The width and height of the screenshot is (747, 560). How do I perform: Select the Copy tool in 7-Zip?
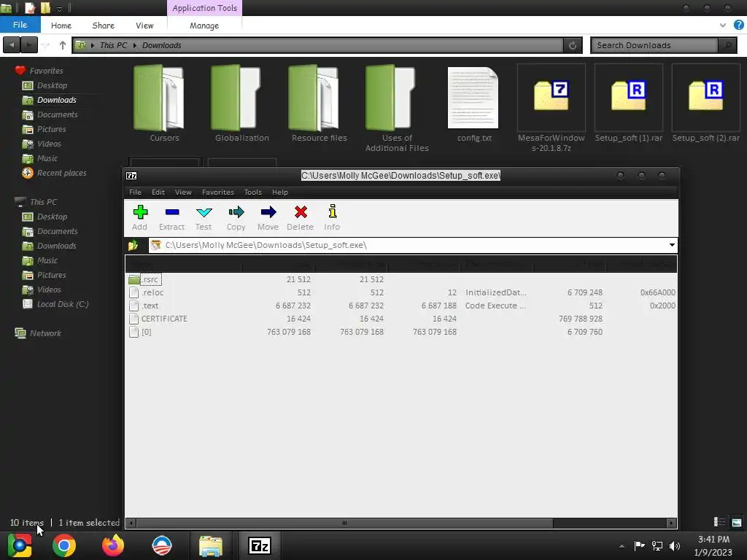coord(236,218)
